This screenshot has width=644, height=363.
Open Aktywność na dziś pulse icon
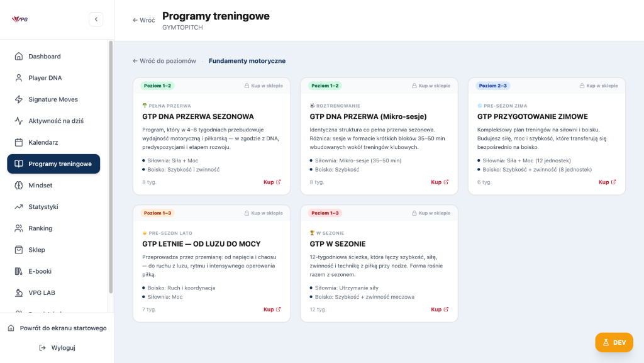coord(18,121)
